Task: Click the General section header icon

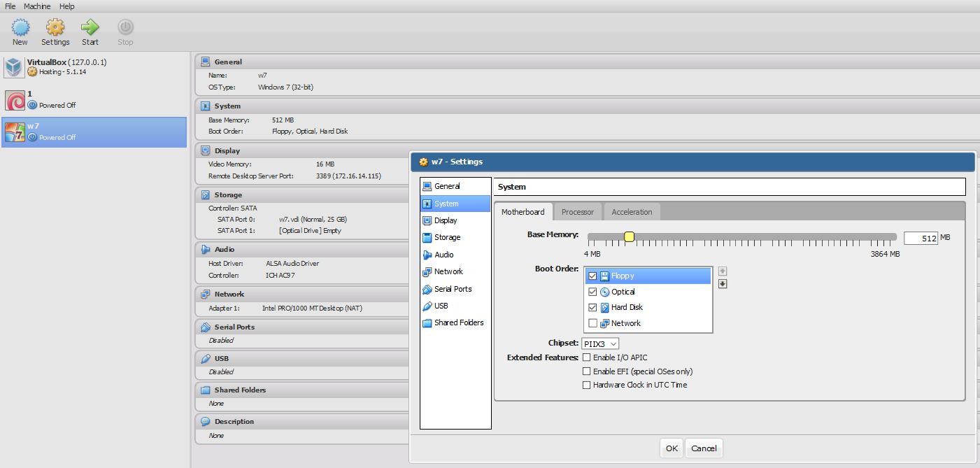Action: [x=206, y=62]
